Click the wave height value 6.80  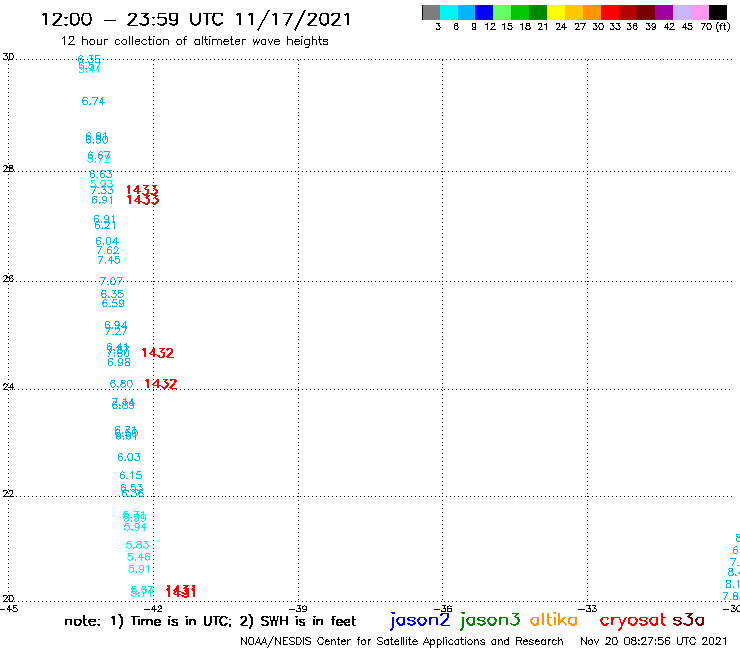(121, 384)
